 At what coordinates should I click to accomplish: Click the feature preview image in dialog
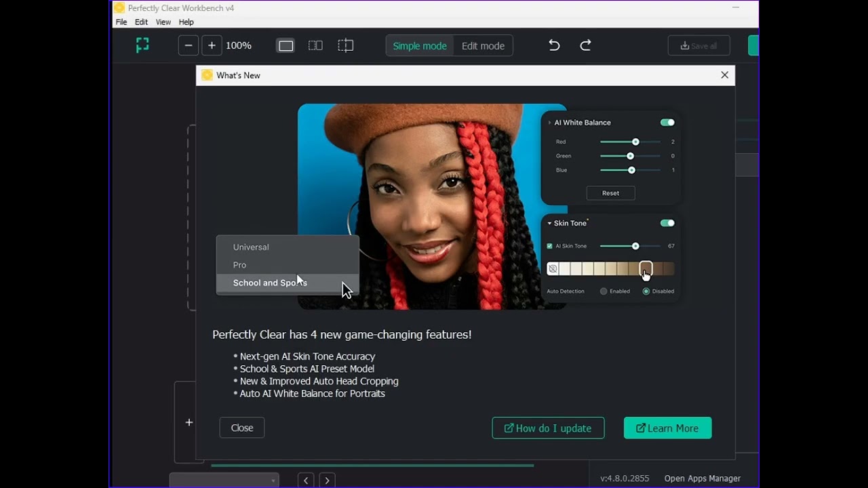[x=432, y=206]
